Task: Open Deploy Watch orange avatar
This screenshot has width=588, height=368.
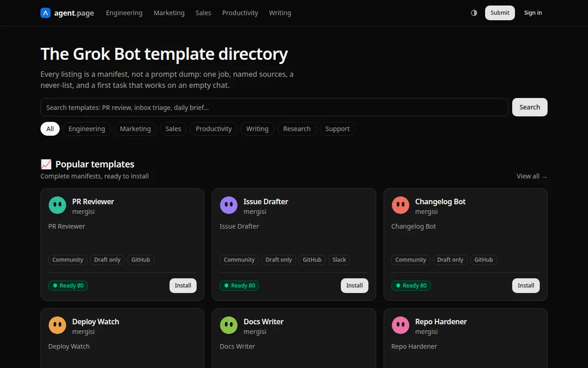Action: 57,325
